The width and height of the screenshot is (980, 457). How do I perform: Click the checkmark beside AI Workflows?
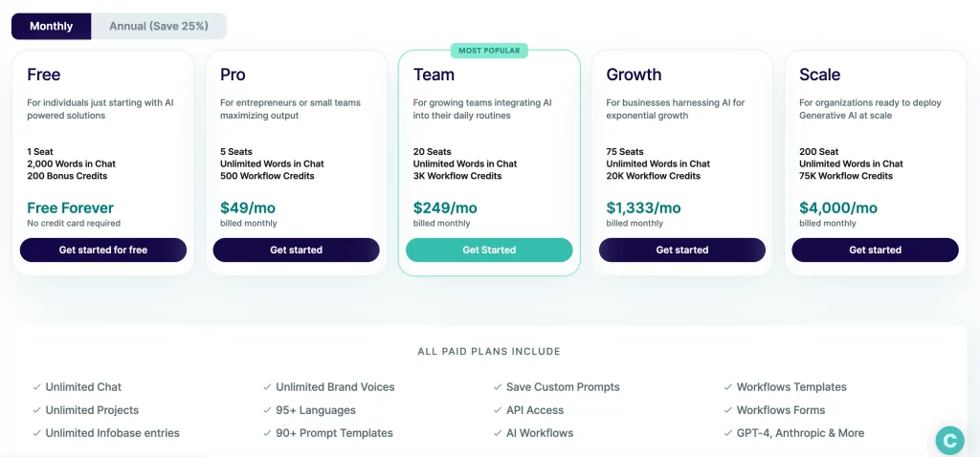click(498, 433)
